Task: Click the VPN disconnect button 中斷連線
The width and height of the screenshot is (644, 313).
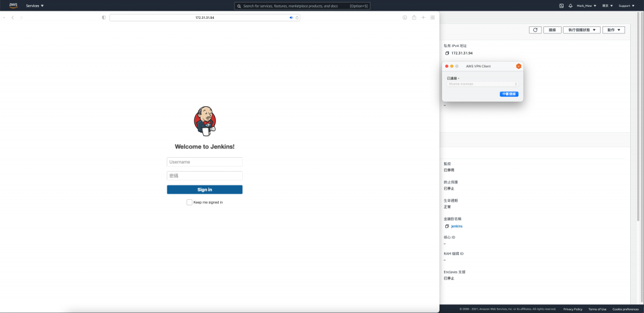Action: 509,94
